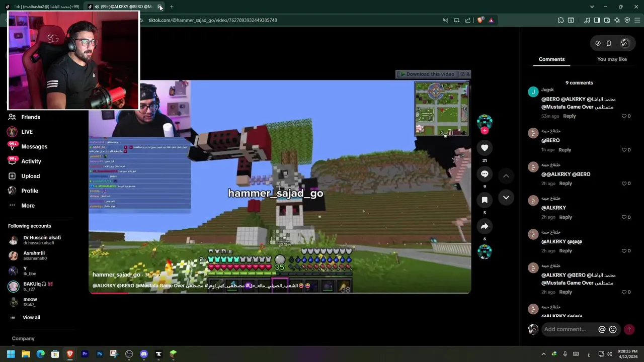Open LIVE in the TikTok sidebar
This screenshot has height=362, width=644.
27,132
